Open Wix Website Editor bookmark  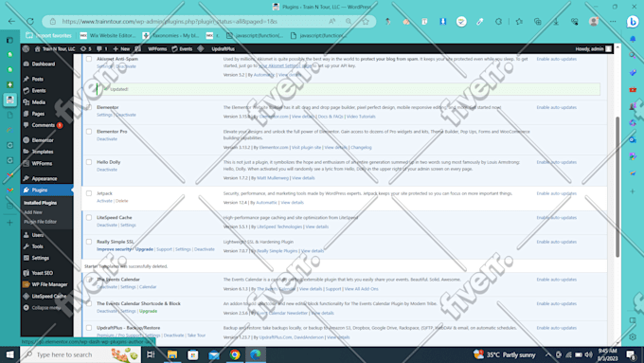(x=108, y=35)
